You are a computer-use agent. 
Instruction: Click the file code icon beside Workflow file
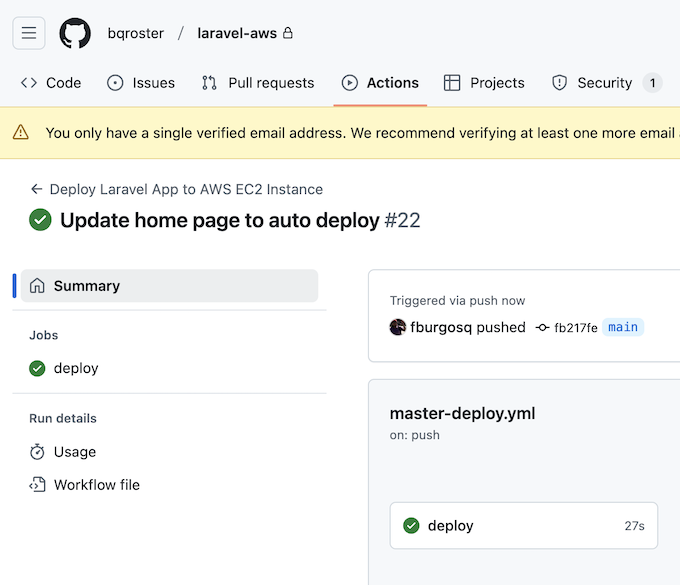[x=37, y=485]
